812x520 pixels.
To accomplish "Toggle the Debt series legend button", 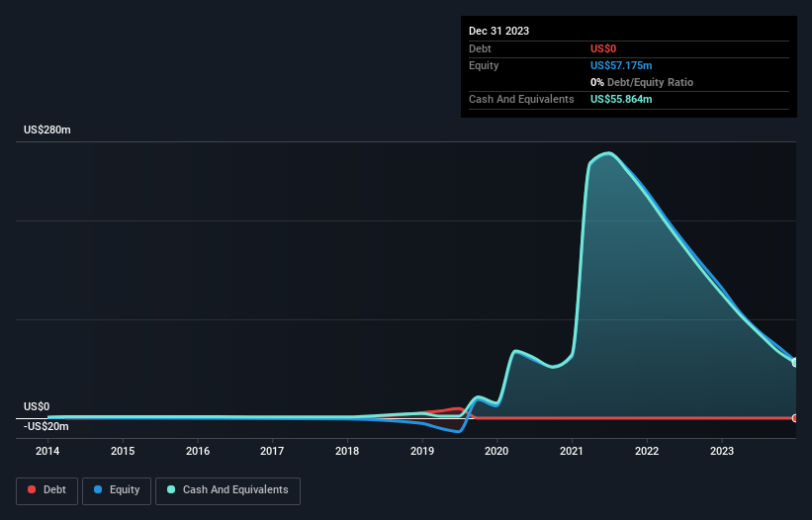I will point(46,490).
